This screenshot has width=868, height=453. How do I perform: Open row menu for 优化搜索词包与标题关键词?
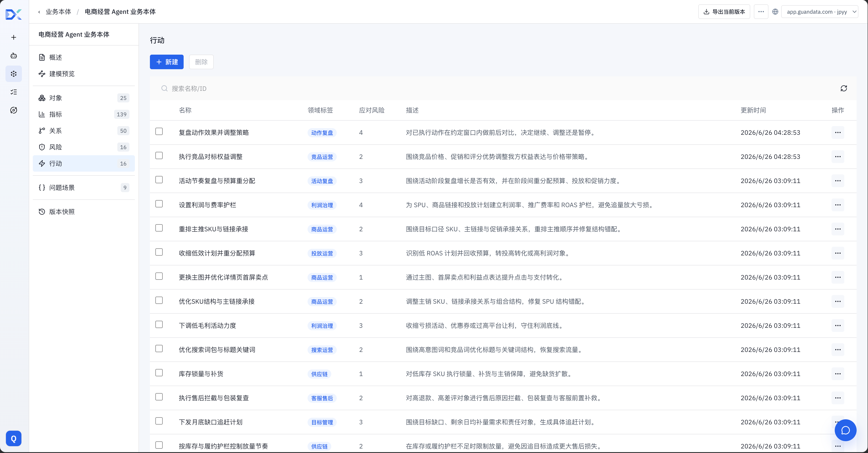[838, 350]
